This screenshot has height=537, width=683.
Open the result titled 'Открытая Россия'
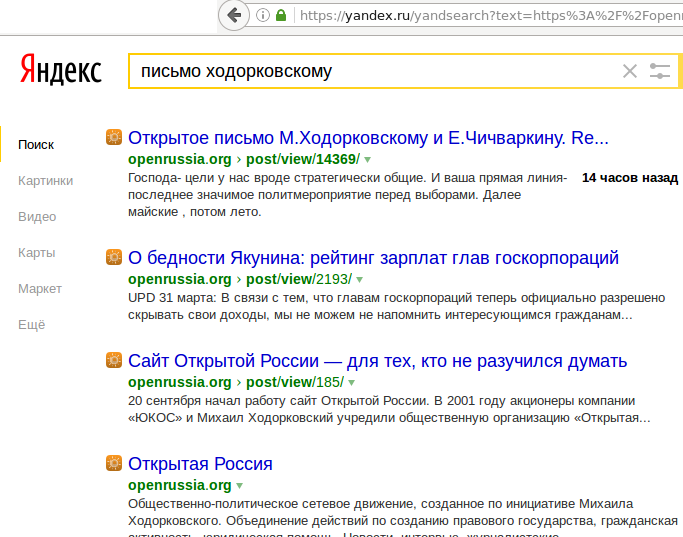tap(200, 464)
